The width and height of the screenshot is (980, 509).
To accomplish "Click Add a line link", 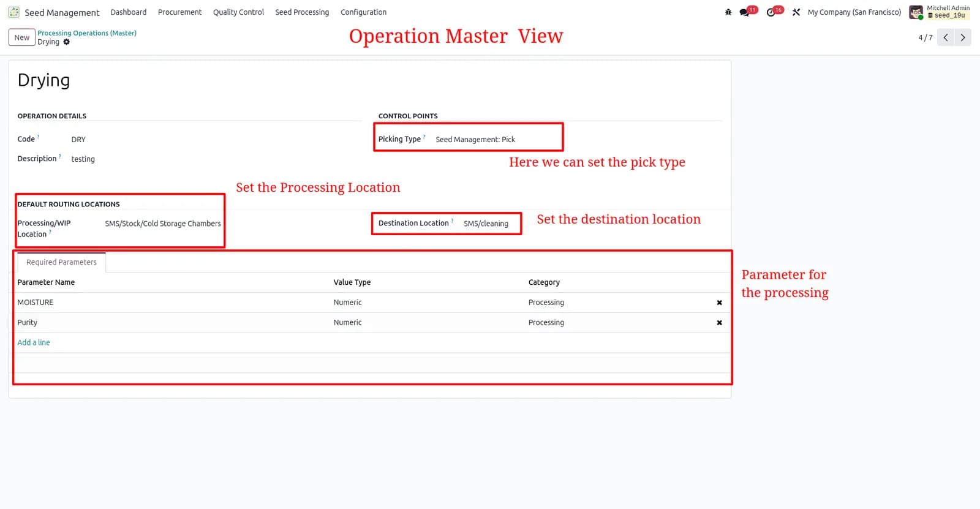I will pyautogui.click(x=34, y=342).
